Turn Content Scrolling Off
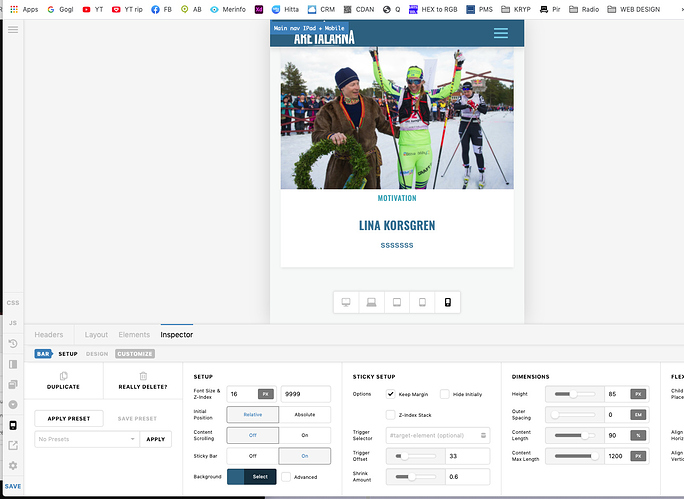Viewport: 684px width, 499px height. point(253,435)
